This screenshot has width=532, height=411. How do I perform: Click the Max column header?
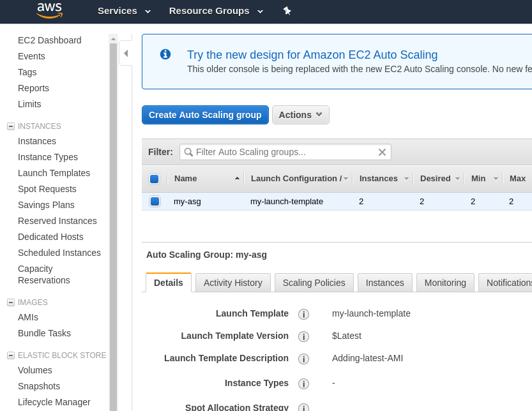pyautogui.click(x=517, y=178)
